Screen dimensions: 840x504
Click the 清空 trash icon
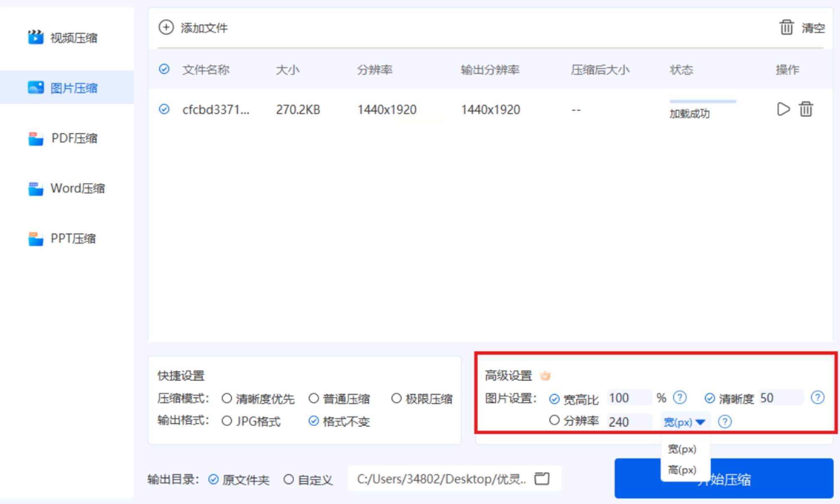click(786, 28)
